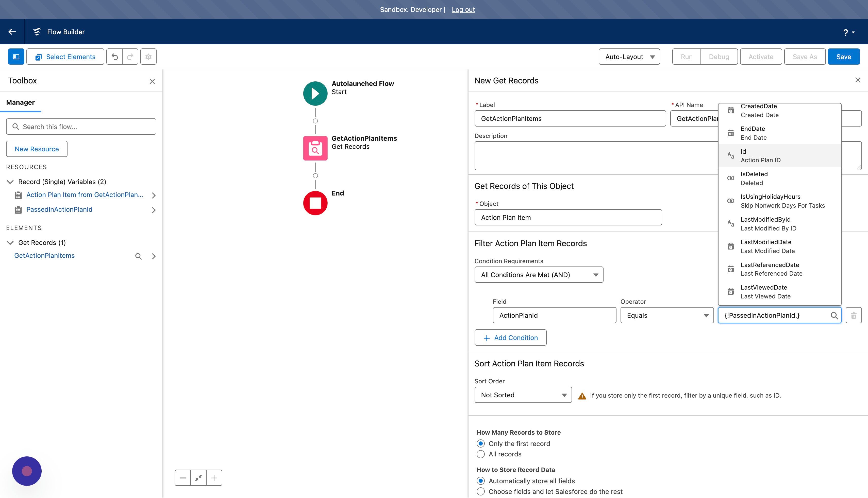The height and width of the screenshot is (498, 868).
Task: Click the back arrow in header
Action: 12,32
